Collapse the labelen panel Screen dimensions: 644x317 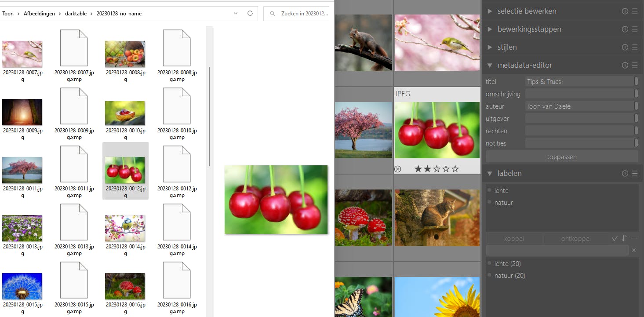[x=490, y=174]
